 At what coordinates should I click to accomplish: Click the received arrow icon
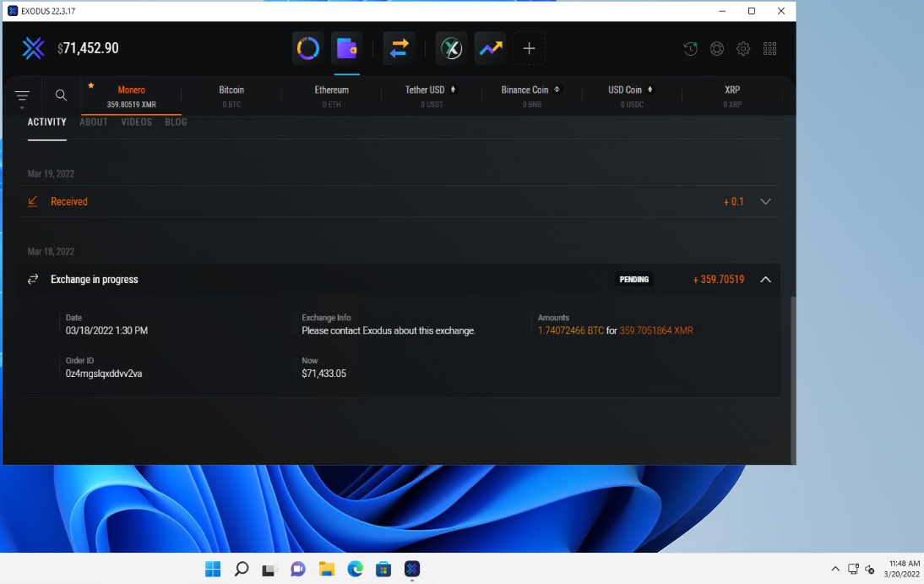pyautogui.click(x=33, y=202)
